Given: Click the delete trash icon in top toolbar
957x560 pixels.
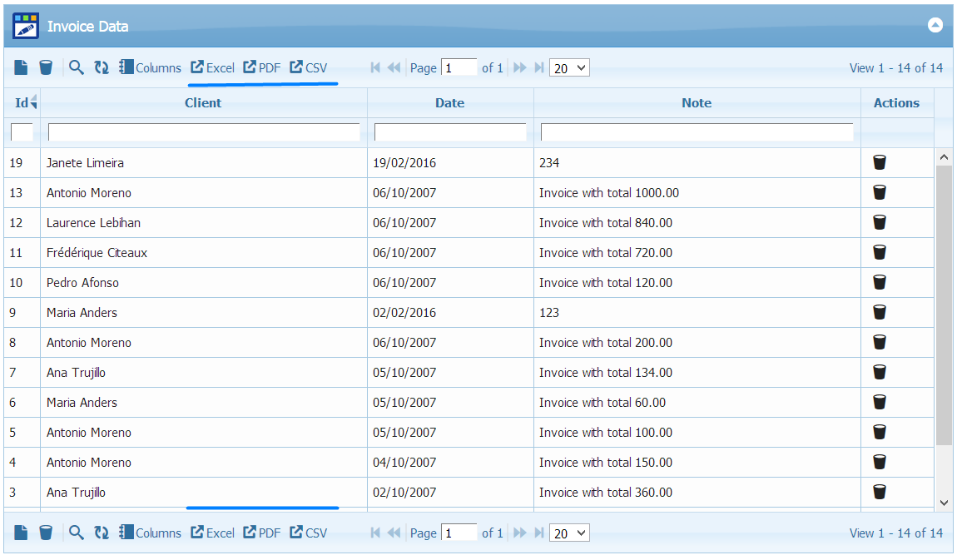Looking at the screenshot, I should click(46, 67).
